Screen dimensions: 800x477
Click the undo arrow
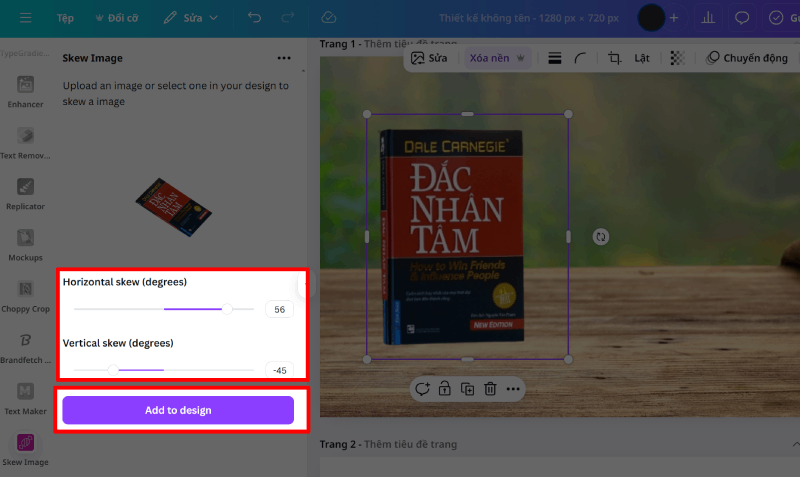254,18
